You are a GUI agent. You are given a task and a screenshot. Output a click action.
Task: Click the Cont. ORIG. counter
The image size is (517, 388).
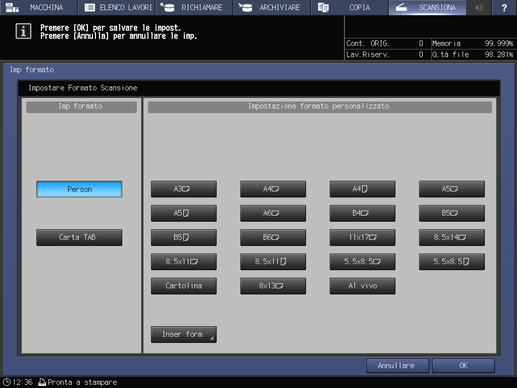pyautogui.click(x=384, y=43)
